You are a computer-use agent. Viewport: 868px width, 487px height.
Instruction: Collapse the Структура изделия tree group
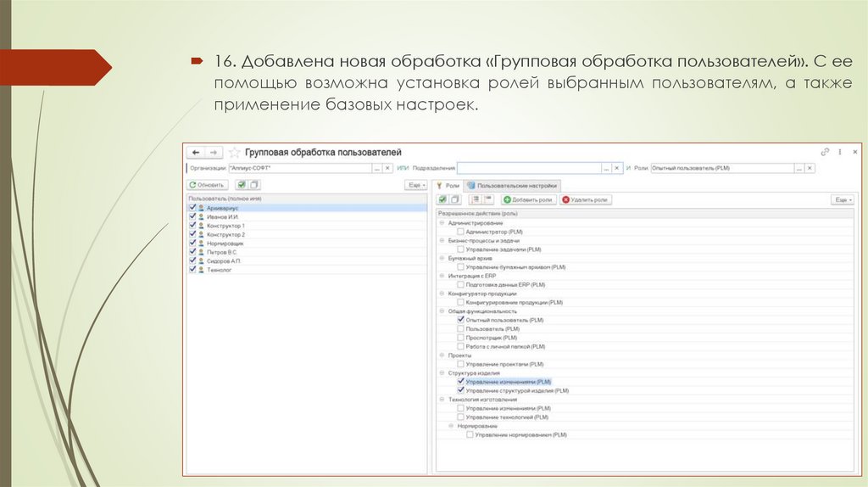(x=442, y=373)
